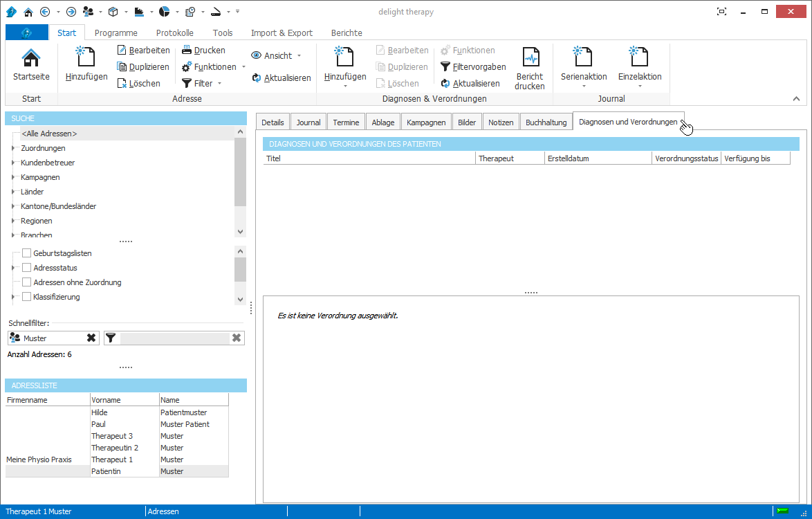Open the Serienaktion journal action
812x519 pixels.
click(x=583, y=57)
